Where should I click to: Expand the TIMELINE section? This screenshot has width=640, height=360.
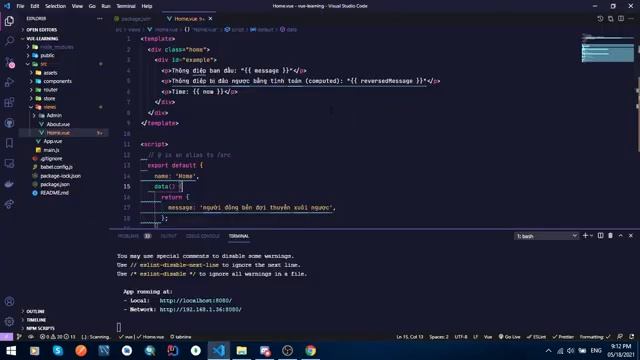(35, 320)
